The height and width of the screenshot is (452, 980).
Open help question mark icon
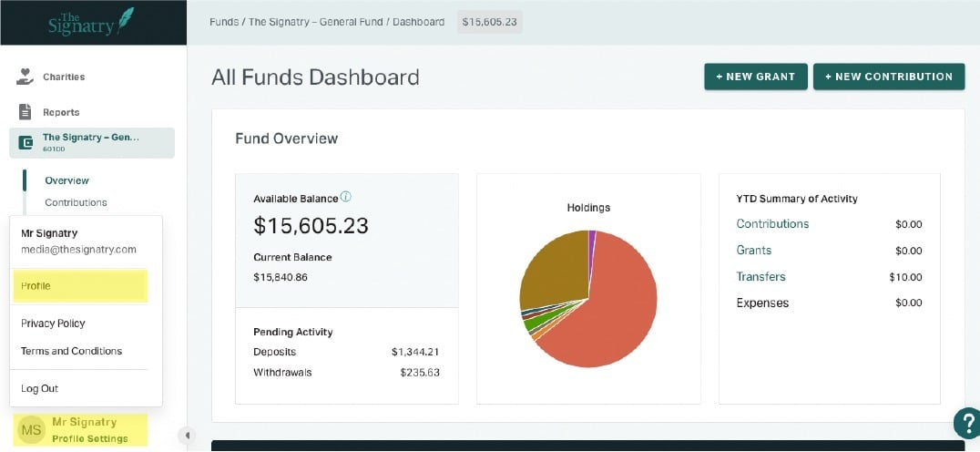[967, 422]
